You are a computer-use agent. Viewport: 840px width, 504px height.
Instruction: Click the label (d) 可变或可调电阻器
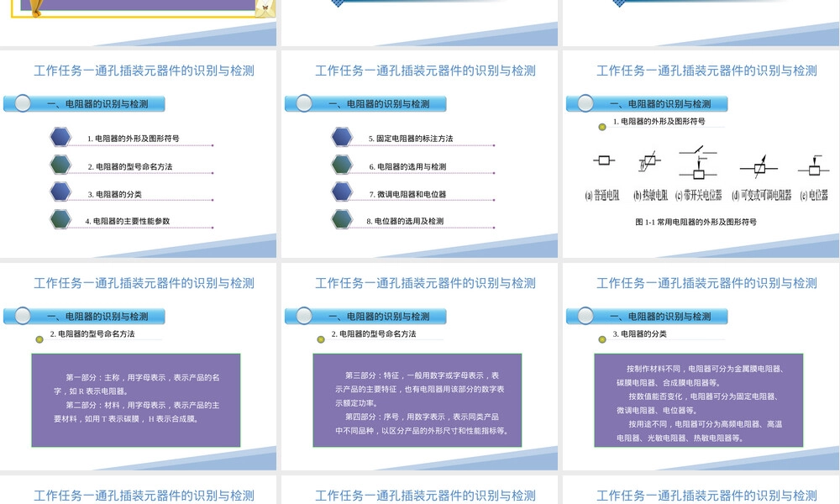pyautogui.click(x=761, y=196)
